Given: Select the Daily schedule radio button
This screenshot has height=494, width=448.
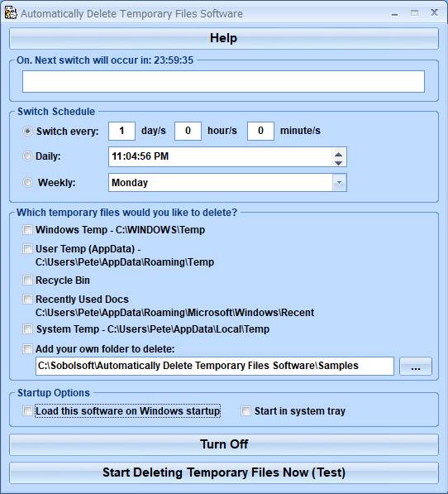Looking at the screenshot, I should (x=27, y=156).
